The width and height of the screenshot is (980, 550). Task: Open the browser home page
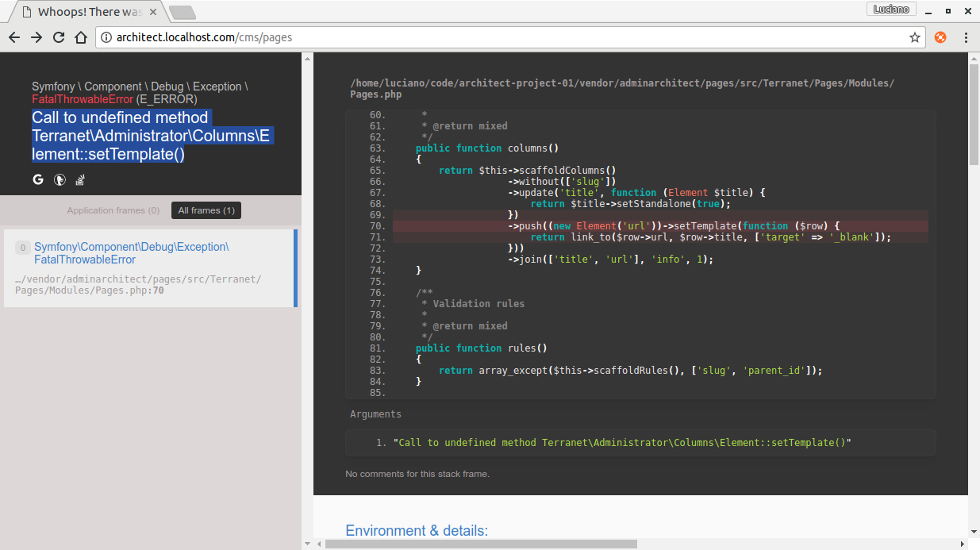pyautogui.click(x=81, y=37)
